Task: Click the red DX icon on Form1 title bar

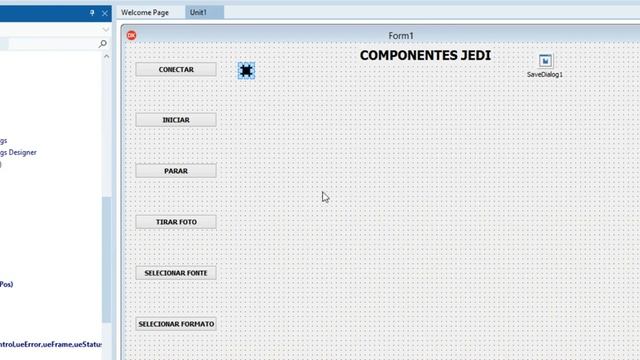Action: coord(131,36)
